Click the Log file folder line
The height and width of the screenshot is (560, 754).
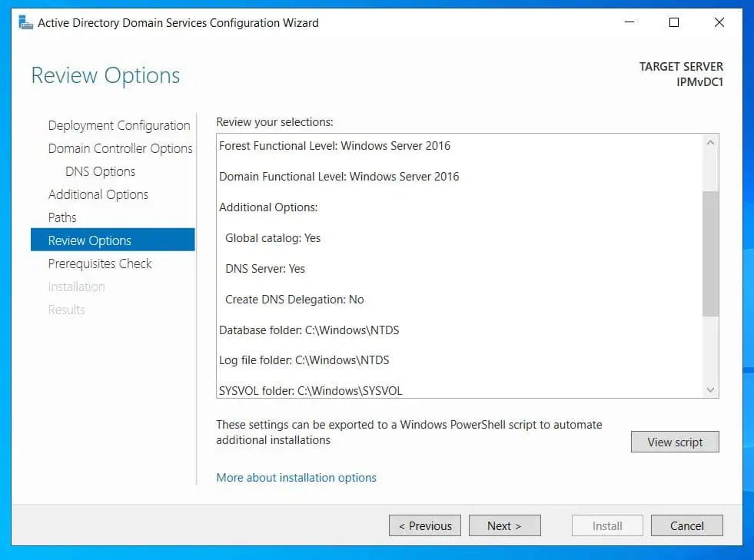coord(304,360)
